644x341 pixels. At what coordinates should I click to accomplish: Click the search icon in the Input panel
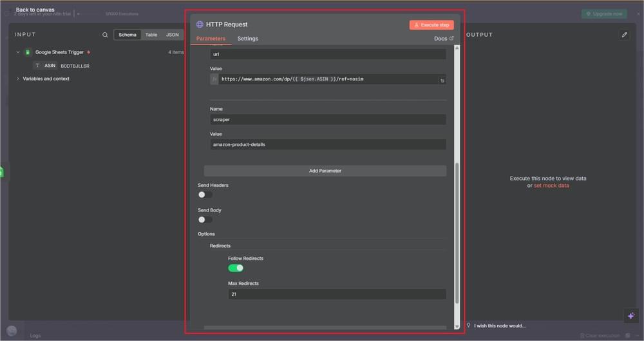click(105, 35)
